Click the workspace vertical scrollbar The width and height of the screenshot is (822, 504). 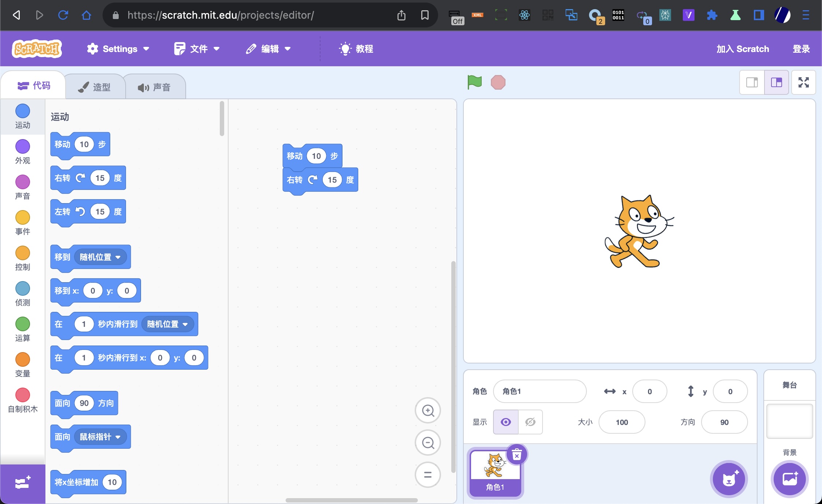tap(453, 367)
